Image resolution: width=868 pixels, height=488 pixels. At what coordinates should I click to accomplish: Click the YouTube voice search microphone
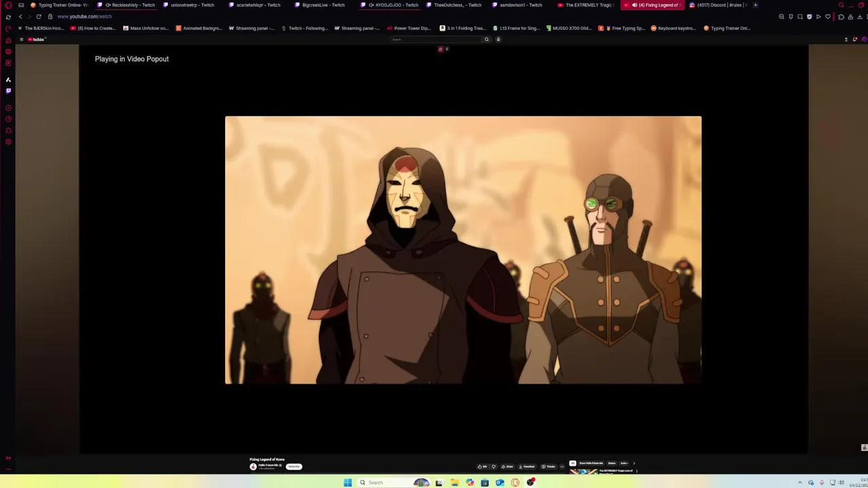click(498, 39)
